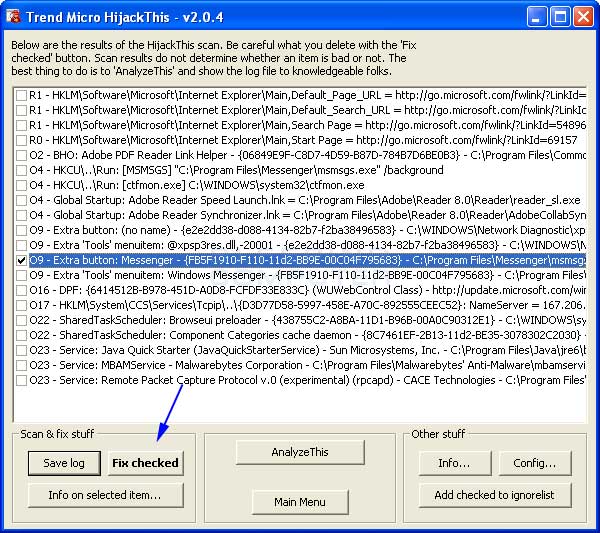Image resolution: width=600 pixels, height=533 pixels.
Task: Select the rpcapd CACE Technologies row
Action: [x=308, y=380]
